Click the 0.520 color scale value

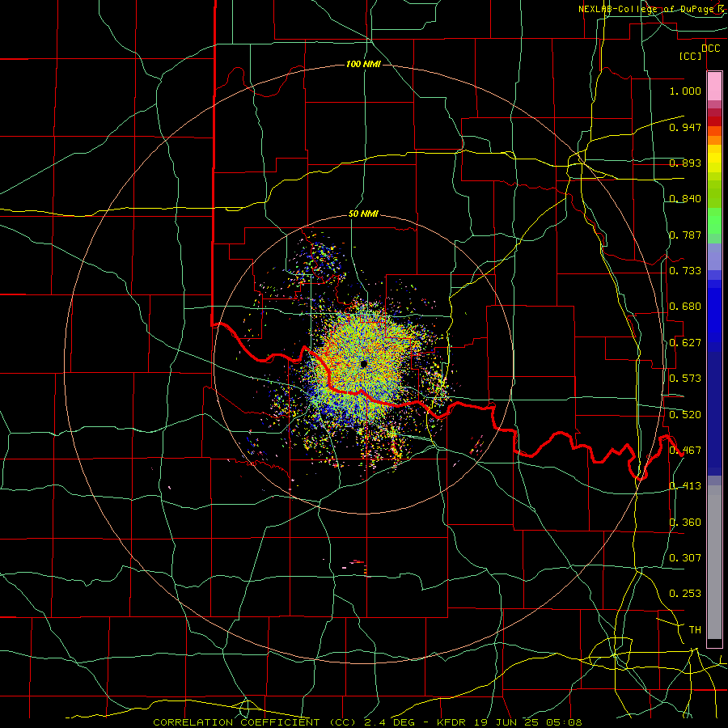[x=685, y=415]
